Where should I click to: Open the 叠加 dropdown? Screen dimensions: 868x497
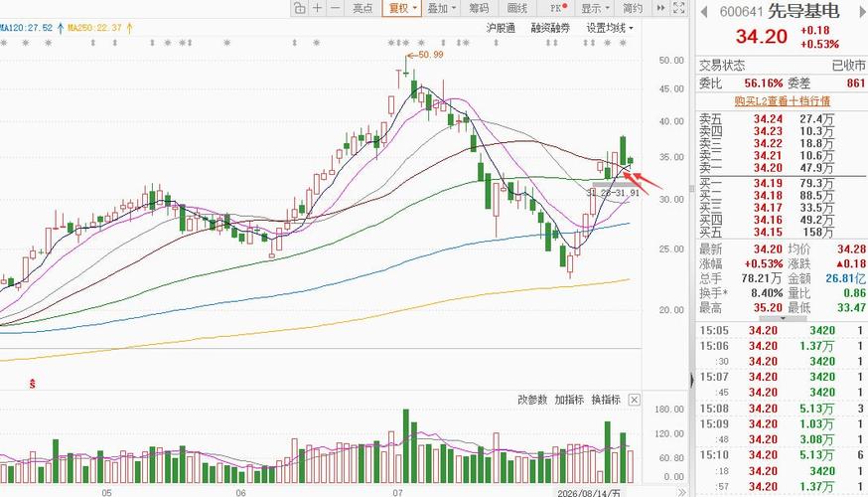[x=441, y=8]
